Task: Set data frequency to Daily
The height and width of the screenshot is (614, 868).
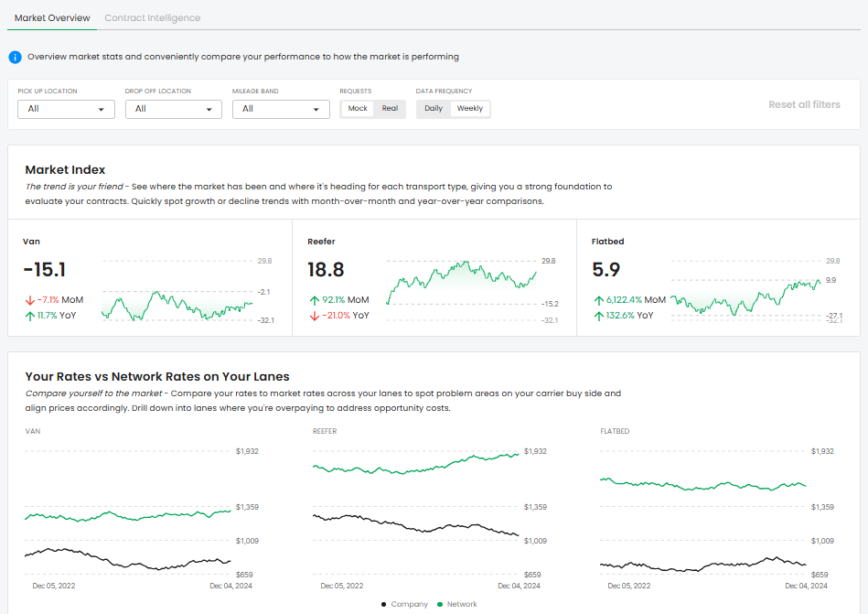Action: 434,109
